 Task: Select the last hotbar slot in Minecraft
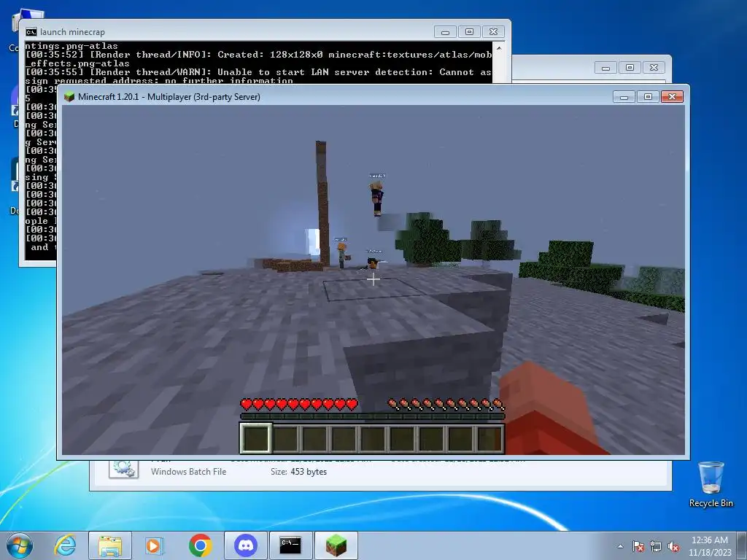click(x=489, y=438)
